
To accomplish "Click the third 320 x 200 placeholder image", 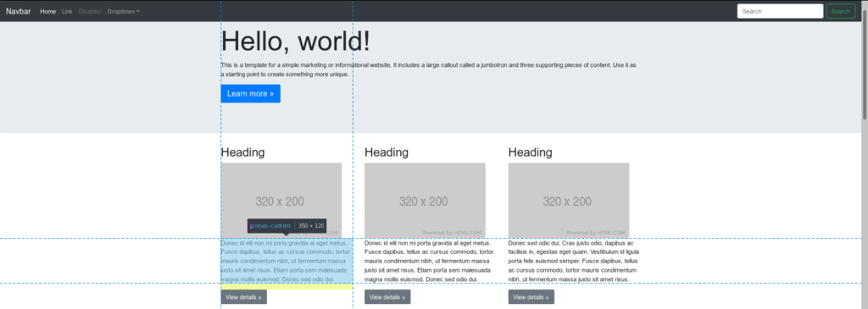I will (x=569, y=200).
